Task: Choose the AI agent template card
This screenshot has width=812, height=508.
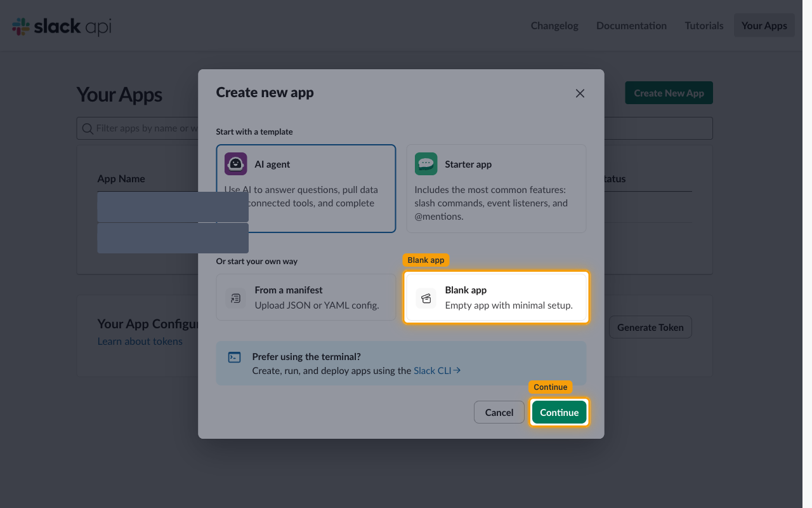Action: click(x=306, y=189)
